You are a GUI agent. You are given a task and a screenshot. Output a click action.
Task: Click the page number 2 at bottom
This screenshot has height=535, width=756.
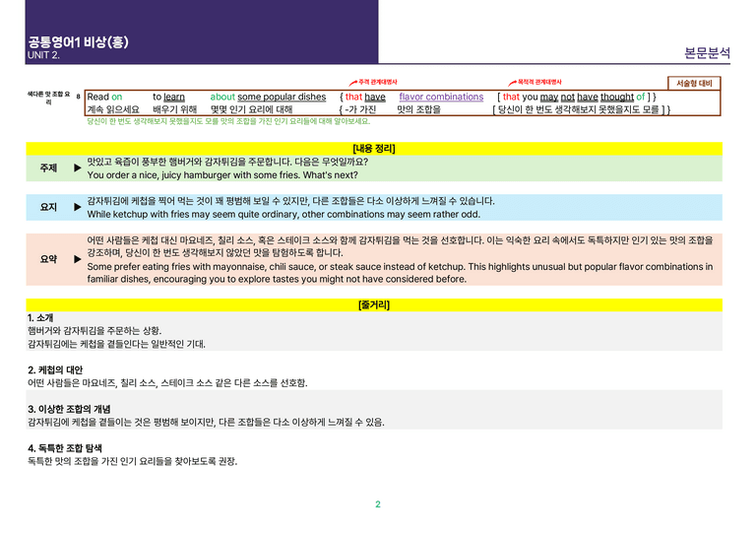click(378, 504)
